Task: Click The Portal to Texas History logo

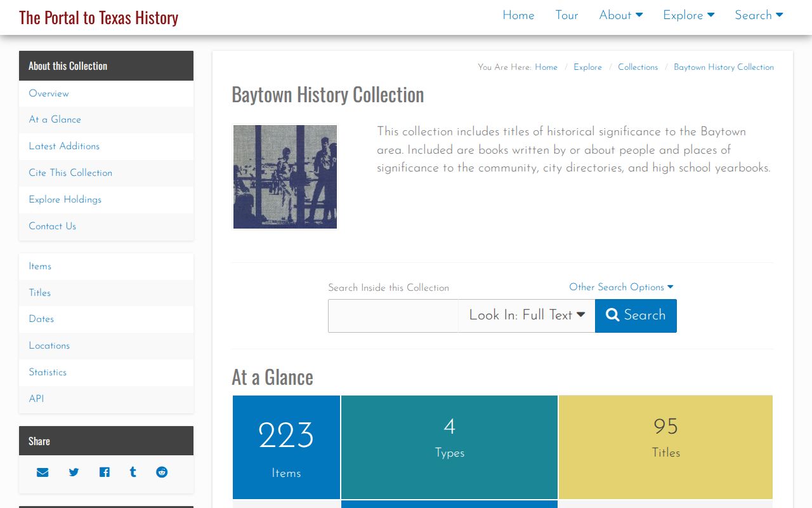Action: point(98,17)
